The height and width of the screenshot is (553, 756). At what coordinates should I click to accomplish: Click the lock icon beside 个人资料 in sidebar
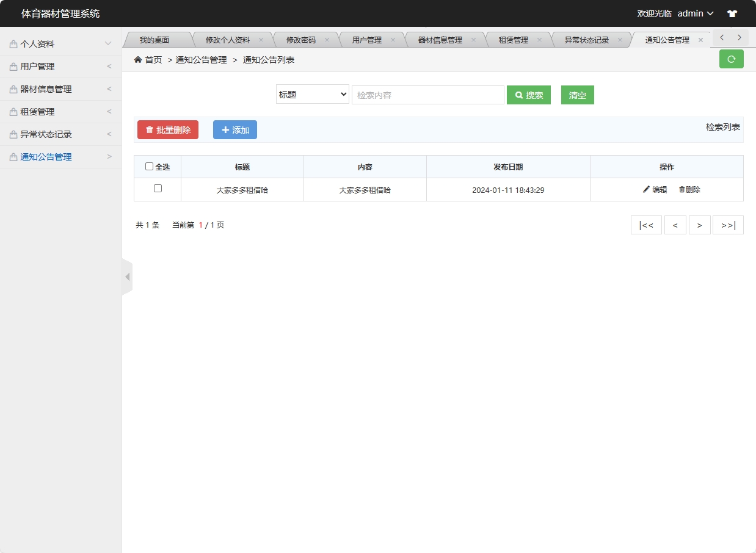pyautogui.click(x=13, y=43)
